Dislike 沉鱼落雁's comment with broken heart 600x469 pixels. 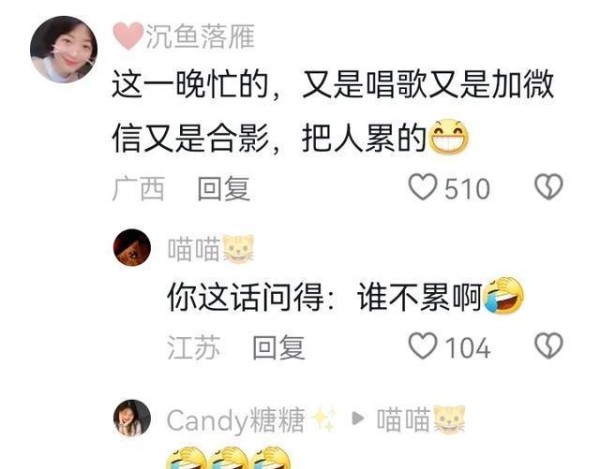[x=549, y=187]
